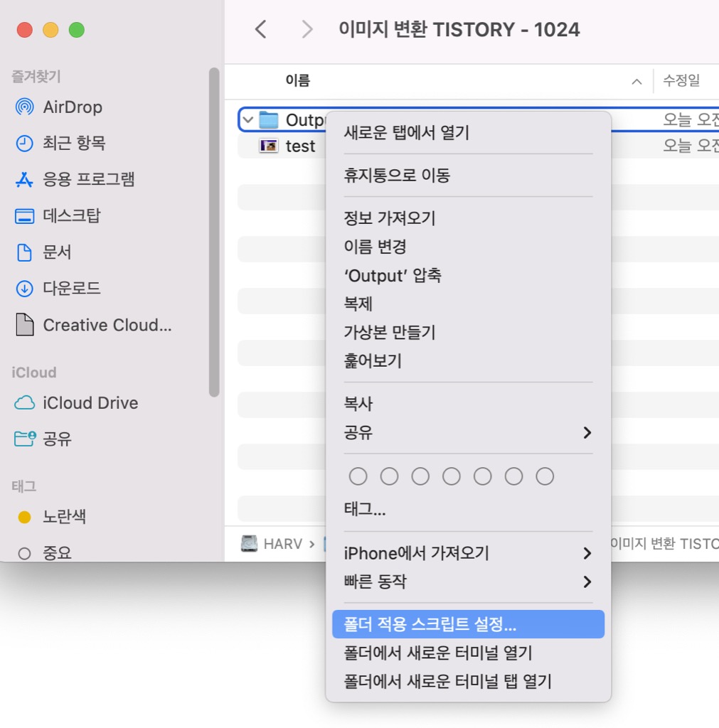
Task: Open iCloud Drive in the sidebar
Action: coord(89,403)
